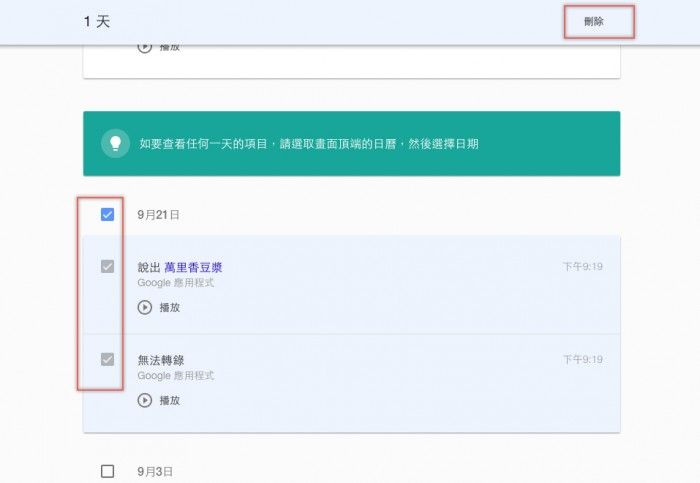Select the 9月3日 date heading
The width and height of the screenshot is (700, 483).
click(156, 471)
